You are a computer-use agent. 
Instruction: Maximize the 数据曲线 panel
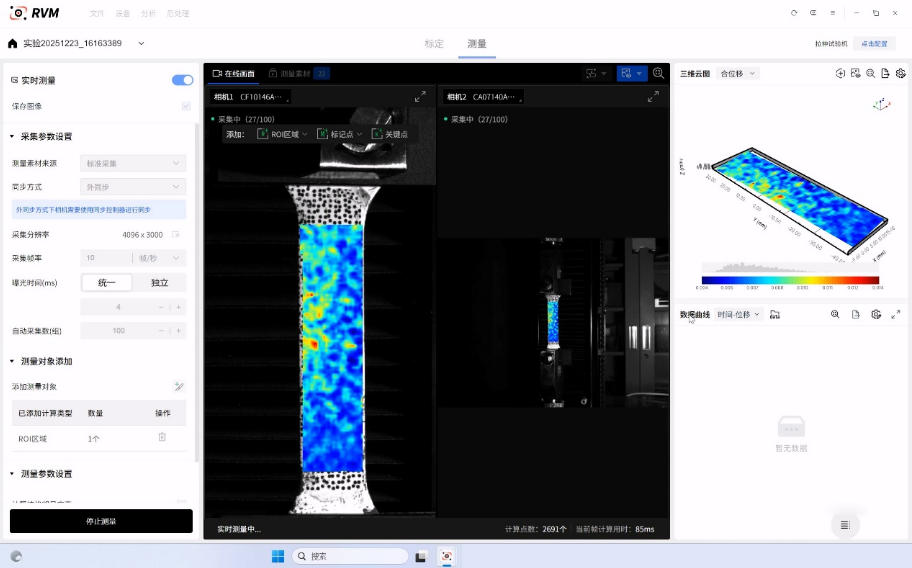tap(895, 314)
